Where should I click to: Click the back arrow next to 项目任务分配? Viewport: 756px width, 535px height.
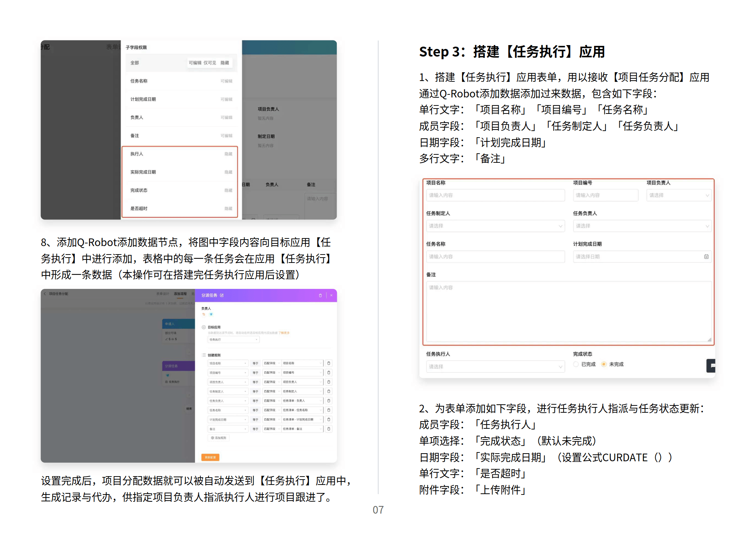click(x=45, y=294)
